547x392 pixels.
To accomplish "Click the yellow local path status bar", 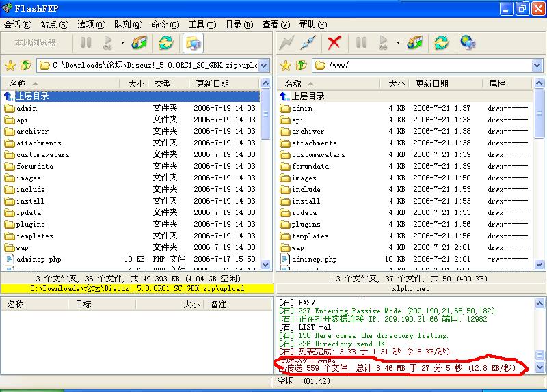I will [x=137, y=288].
